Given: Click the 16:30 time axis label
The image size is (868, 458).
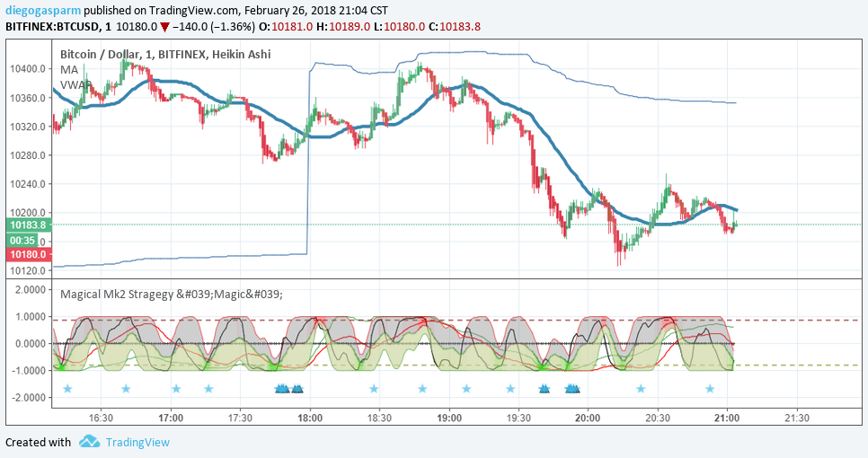Looking at the screenshot, I should coord(101,418).
